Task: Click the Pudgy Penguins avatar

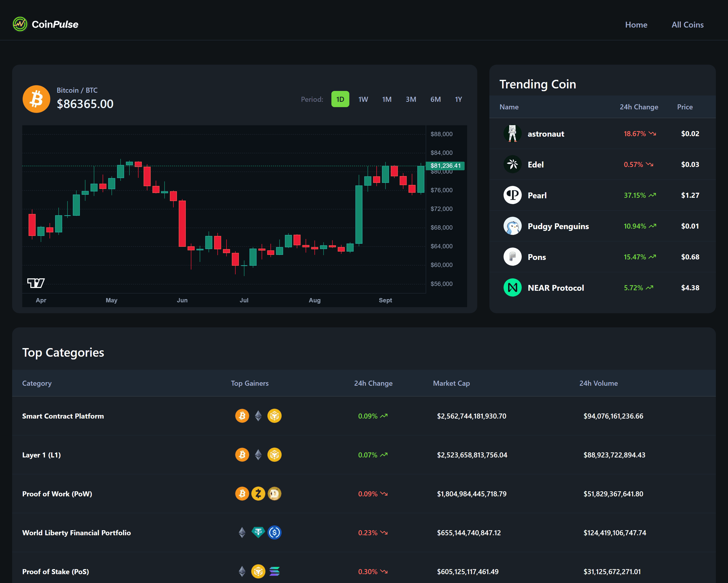Action: pyautogui.click(x=512, y=226)
